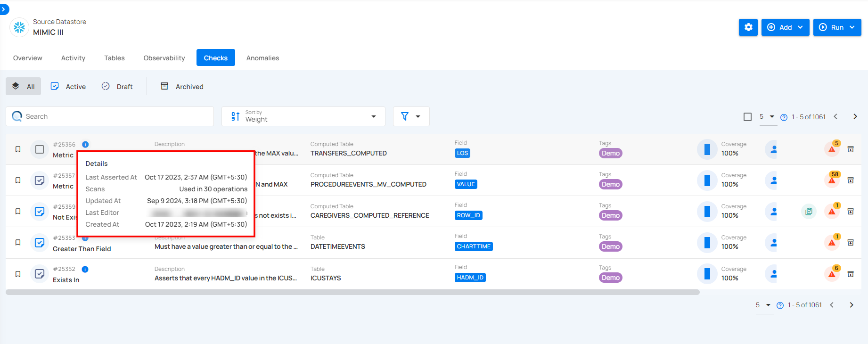This screenshot has height=344, width=868.
Task: Filter to Draft checks
Action: pyautogui.click(x=117, y=86)
